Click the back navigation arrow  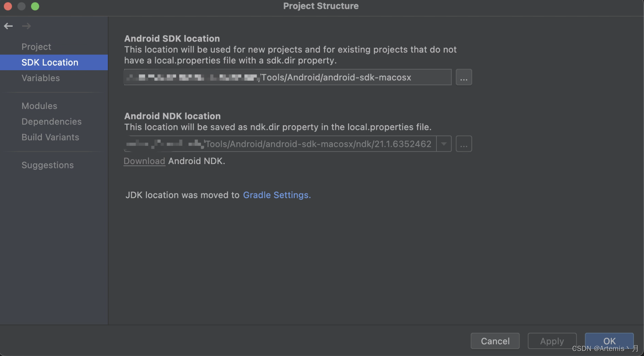coord(8,26)
